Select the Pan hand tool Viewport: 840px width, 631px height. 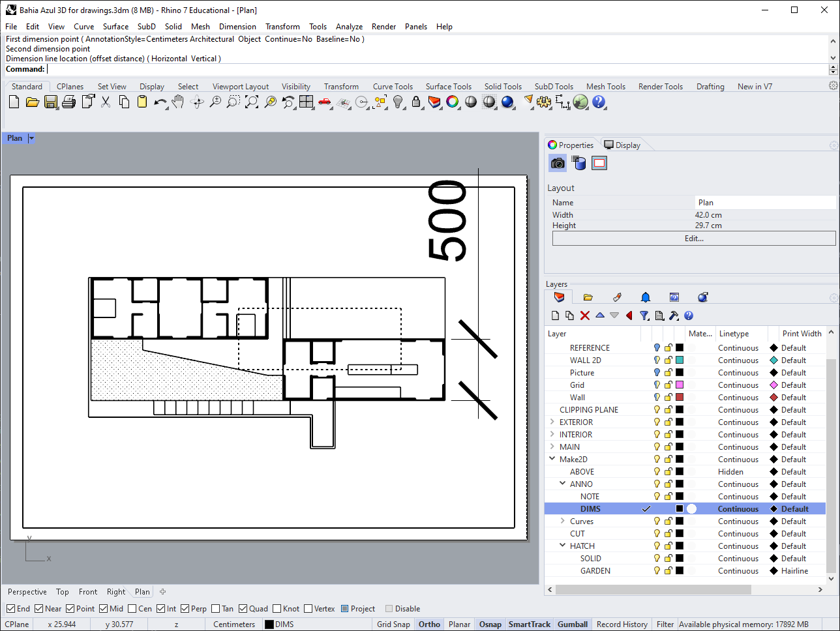[178, 102]
